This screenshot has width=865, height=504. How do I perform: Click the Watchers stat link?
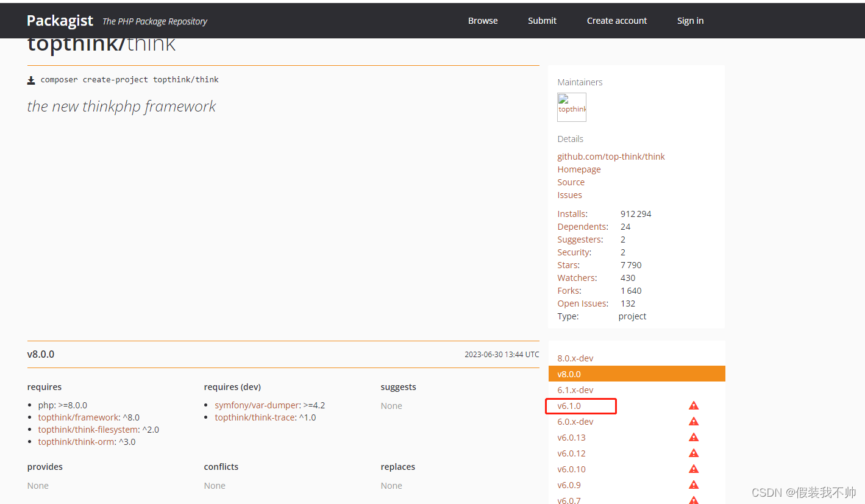[577, 278]
